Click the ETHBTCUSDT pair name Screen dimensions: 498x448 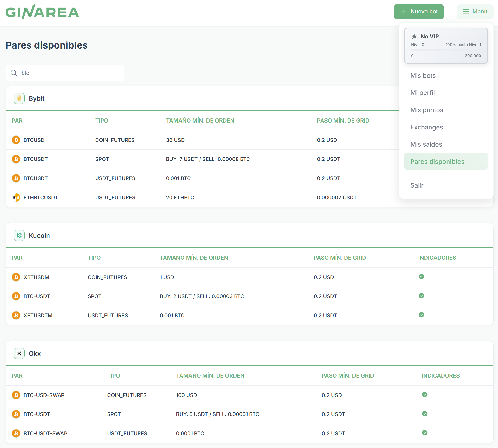(41, 197)
